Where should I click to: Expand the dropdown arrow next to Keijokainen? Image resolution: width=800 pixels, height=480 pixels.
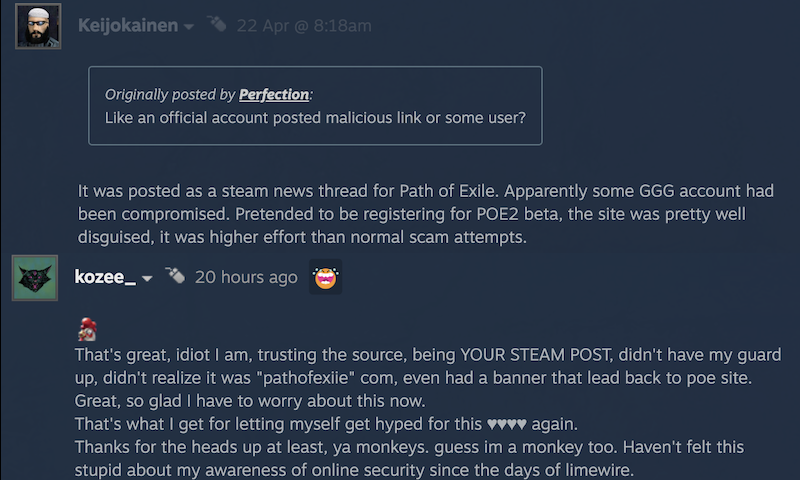click(188, 27)
